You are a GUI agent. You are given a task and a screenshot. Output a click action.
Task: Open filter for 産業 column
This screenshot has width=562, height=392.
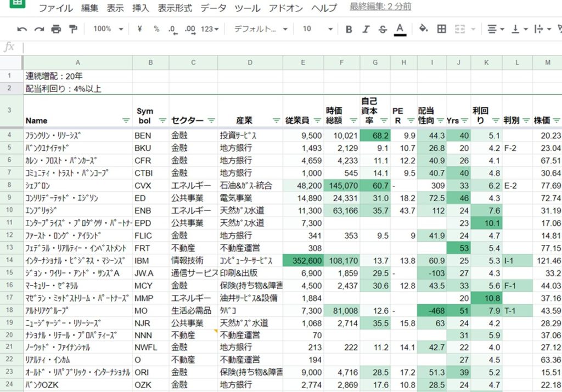pyautogui.click(x=276, y=121)
